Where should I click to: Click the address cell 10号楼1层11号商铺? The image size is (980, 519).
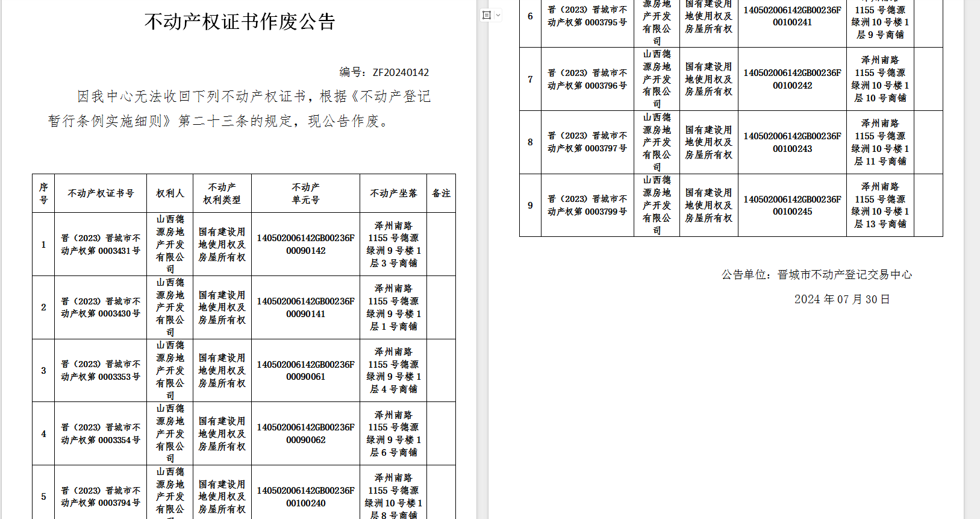(x=880, y=142)
